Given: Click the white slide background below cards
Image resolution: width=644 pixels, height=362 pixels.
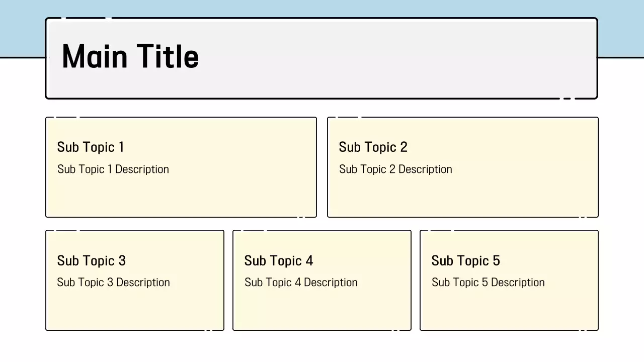Looking at the screenshot, I should [322, 347].
